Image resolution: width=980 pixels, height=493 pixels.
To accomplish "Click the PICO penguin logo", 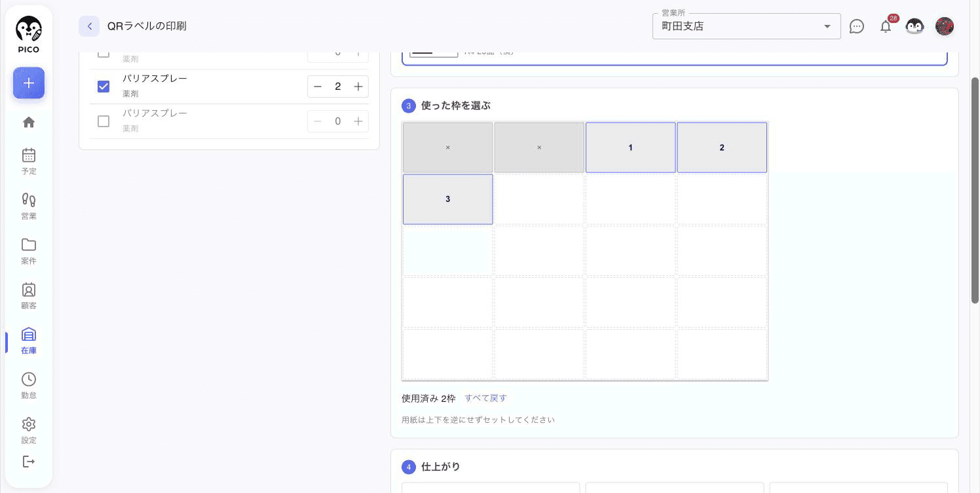I will (29, 35).
